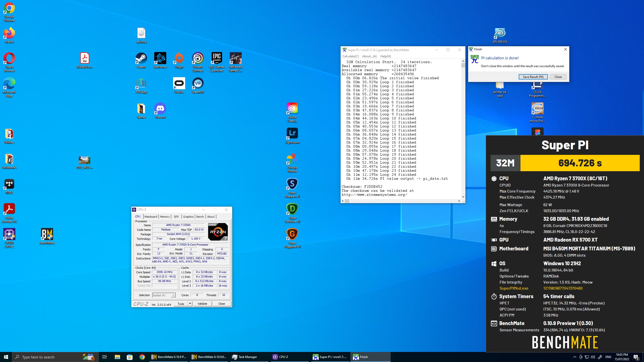
Task: Open the Socket #1 selection dropdown
Action: pyautogui.click(x=164, y=295)
